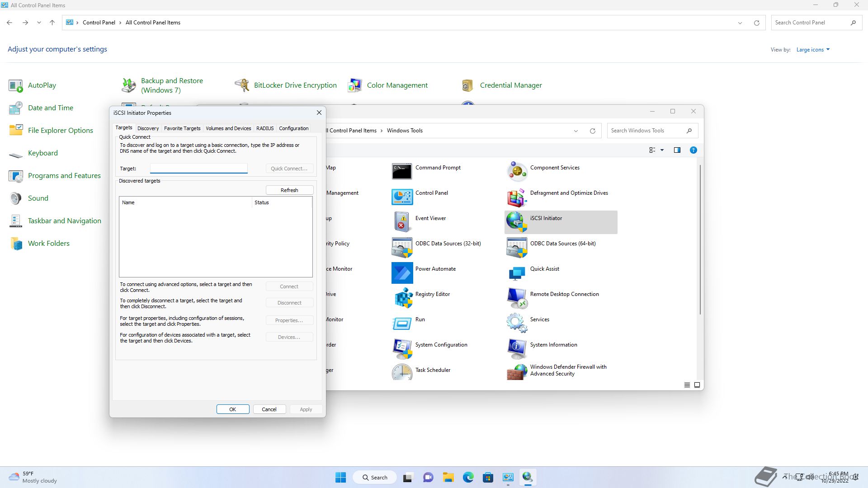Select Command Prompt icon in Windows Tools
Viewport: 868px width, 488px height.
click(402, 171)
